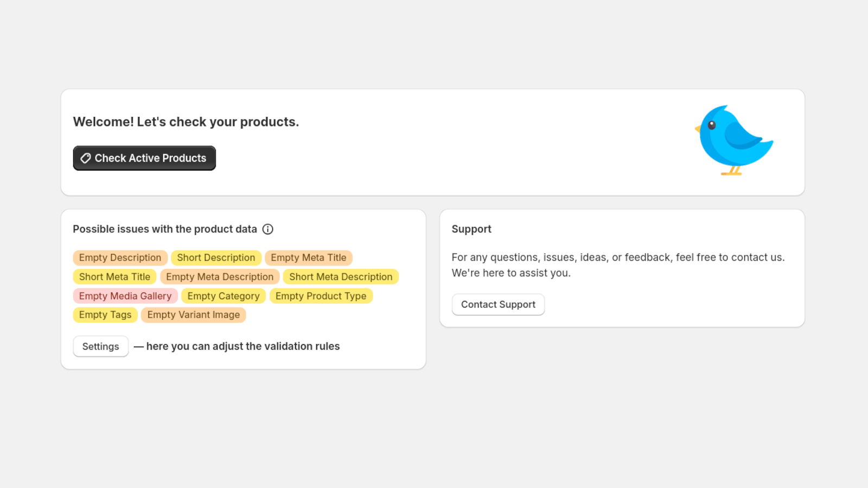Viewport: 868px width, 488px height.
Task: Click the Empty Tags badge
Action: [x=105, y=315]
